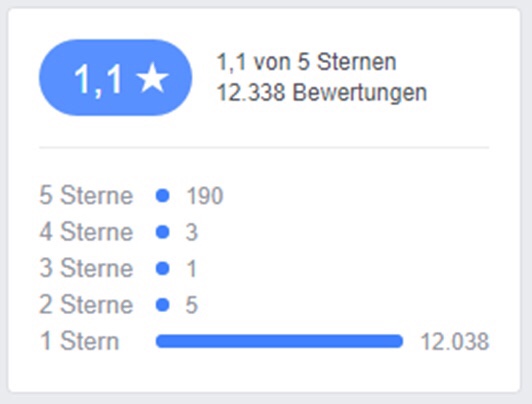This screenshot has height=404, width=532.
Task: Click the 3 count for four stars
Action: coord(192,232)
